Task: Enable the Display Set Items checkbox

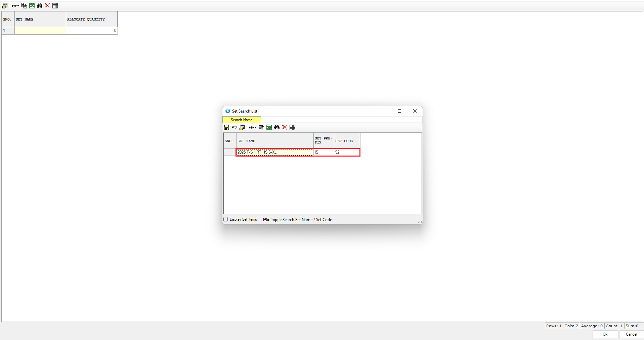Action: 226,219
